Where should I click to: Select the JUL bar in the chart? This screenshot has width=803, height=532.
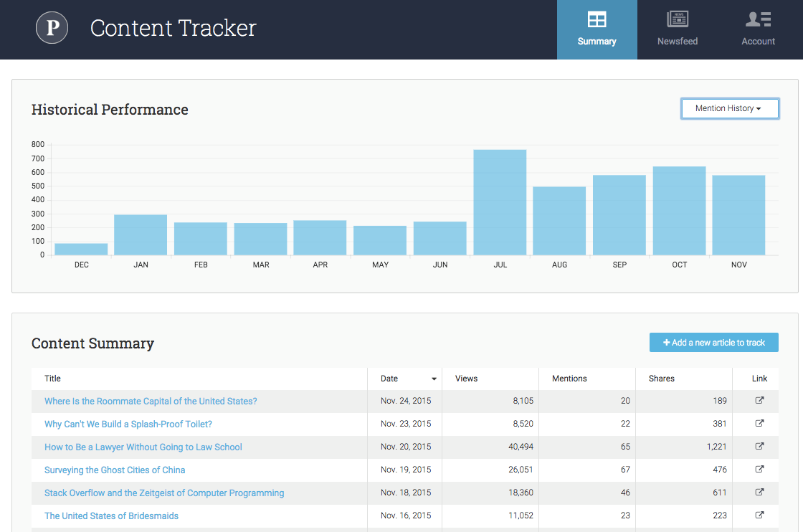point(500,201)
